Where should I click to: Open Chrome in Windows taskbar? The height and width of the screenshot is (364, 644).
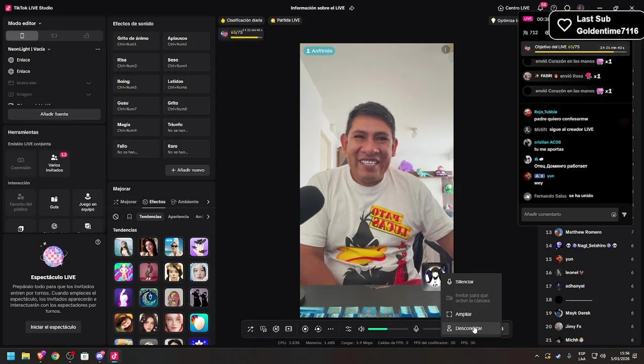click(55, 356)
